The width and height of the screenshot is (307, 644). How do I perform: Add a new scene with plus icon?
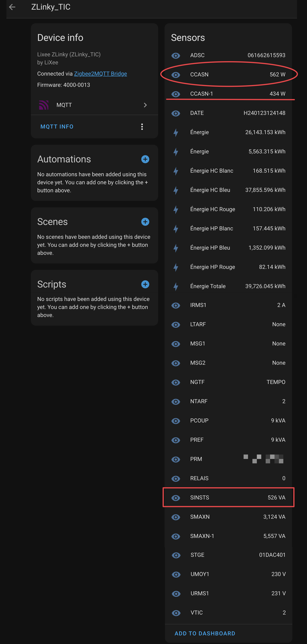point(145,222)
